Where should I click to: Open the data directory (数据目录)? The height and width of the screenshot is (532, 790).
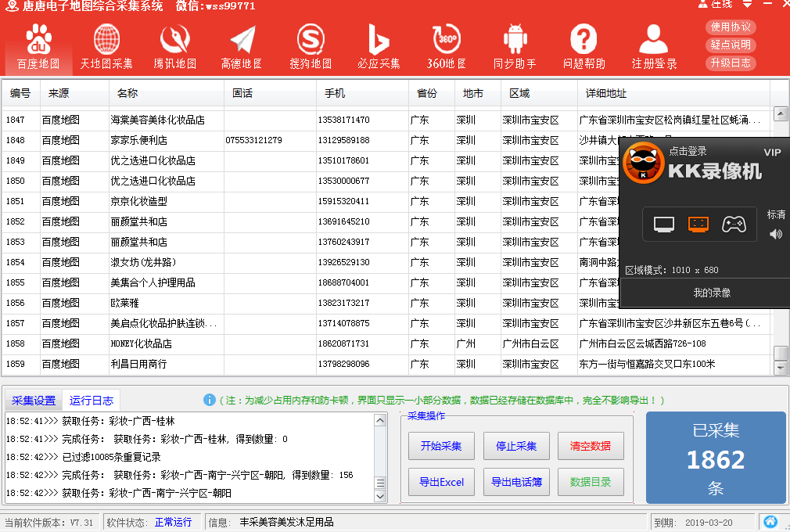click(x=591, y=482)
